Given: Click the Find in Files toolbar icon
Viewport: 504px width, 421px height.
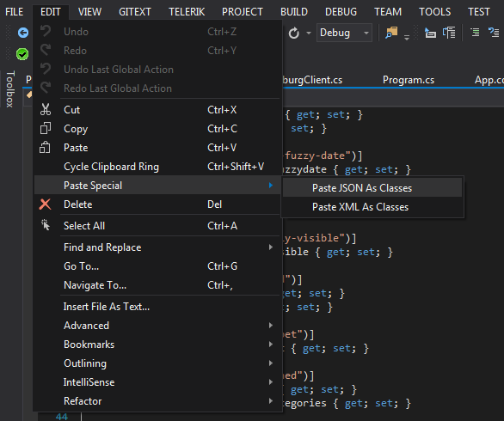Looking at the screenshot, I should [391, 33].
